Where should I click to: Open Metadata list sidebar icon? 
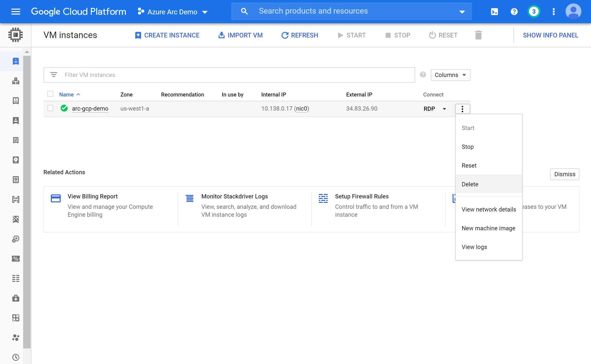coord(16,278)
